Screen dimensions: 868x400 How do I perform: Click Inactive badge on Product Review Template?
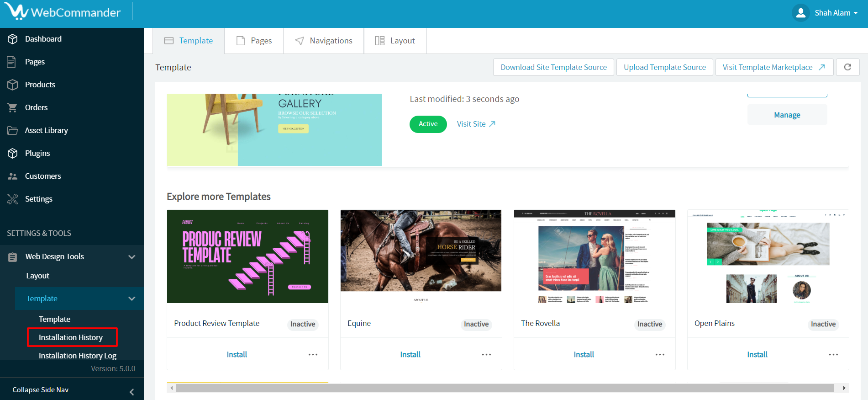click(303, 324)
